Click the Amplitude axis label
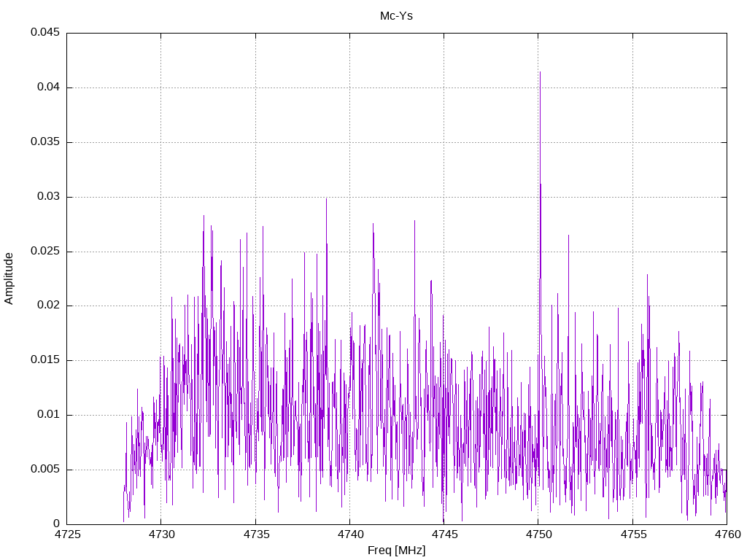Image resolution: width=747 pixels, height=560 pixels. point(9,279)
